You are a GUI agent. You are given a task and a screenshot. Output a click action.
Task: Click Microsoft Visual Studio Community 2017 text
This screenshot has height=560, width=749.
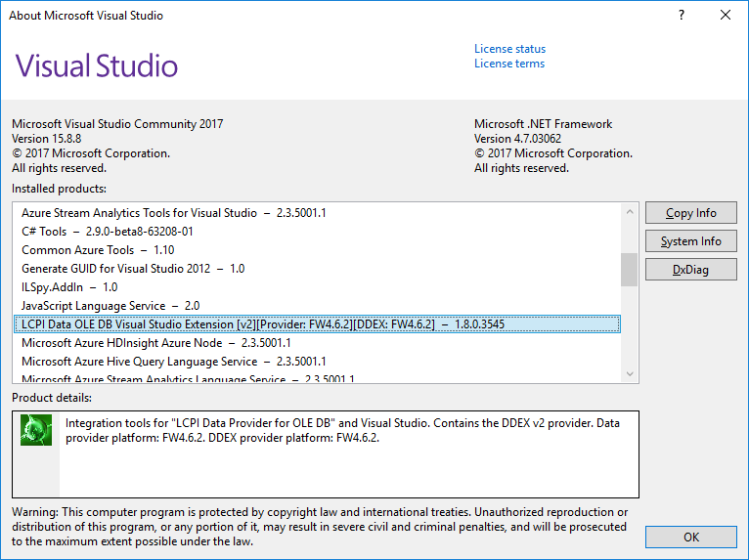(117, 124)
